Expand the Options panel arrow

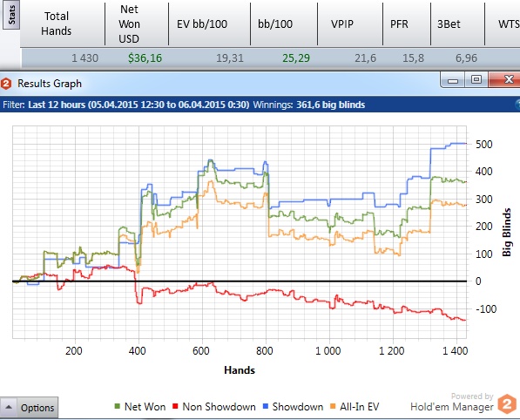pos(9,407)
